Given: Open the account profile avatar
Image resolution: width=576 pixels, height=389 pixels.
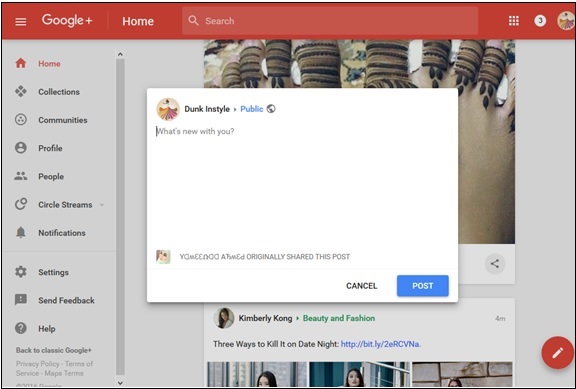Looking at the screenshot, I should [x=566, y=21].
